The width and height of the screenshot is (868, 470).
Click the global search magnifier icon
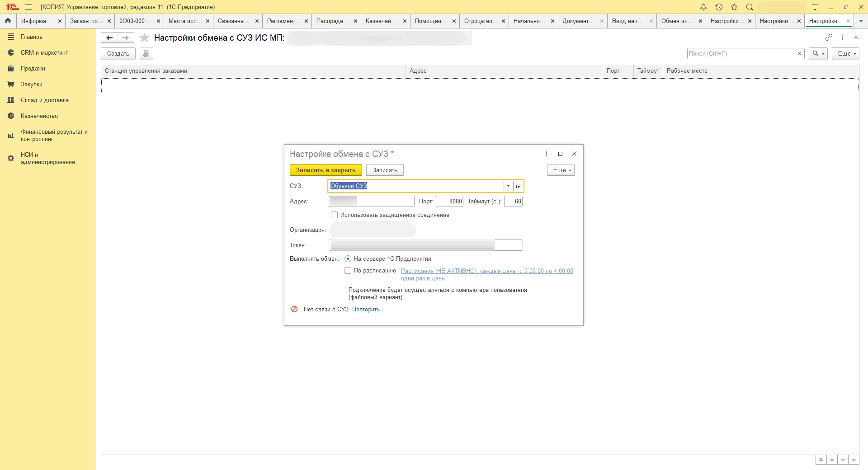click(750, 7)
